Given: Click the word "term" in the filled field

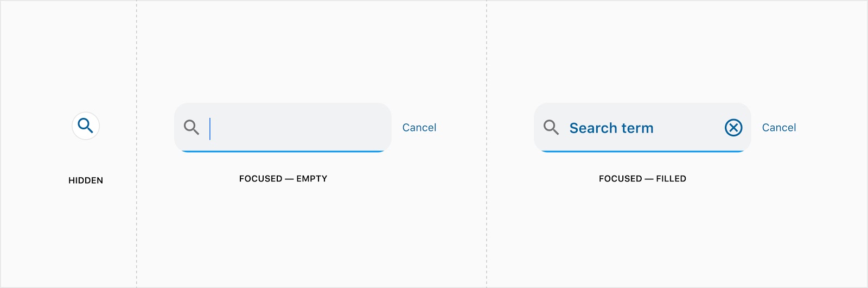Looking at the screenshot, I should (637, 128).
